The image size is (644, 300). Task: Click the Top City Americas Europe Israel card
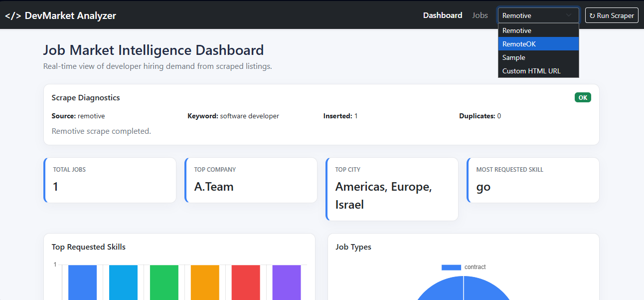click(x=392, y=189)
